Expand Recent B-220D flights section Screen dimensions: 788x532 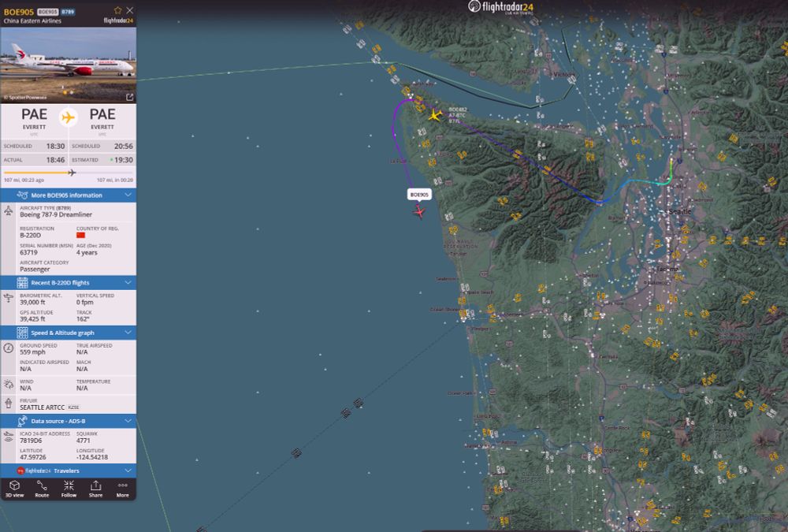pos(69,283)
